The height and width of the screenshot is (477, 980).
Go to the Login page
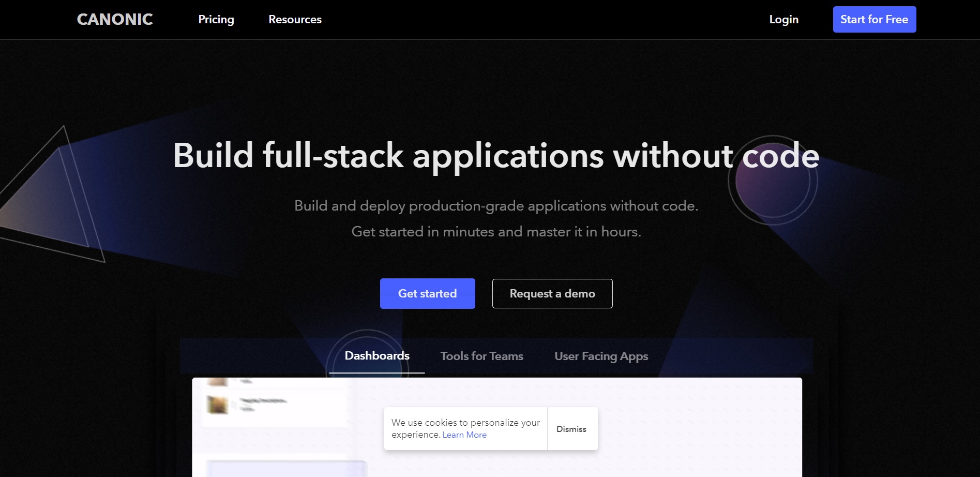[784, 19]
